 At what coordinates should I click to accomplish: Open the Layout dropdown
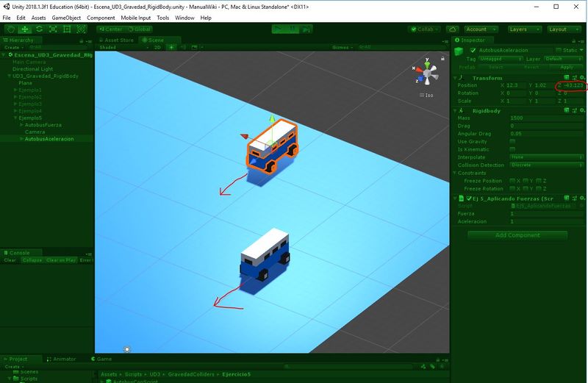[x=564, y=29]
